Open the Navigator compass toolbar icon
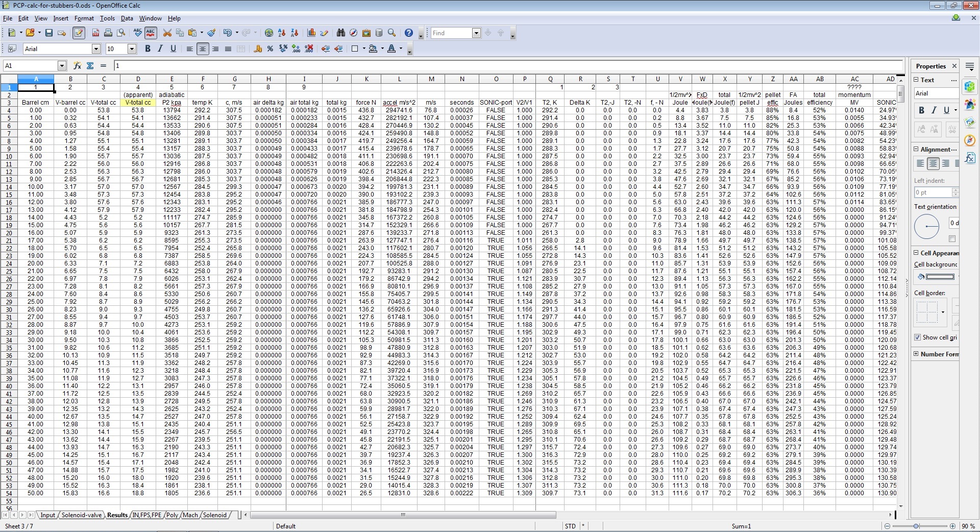 [x=354, y=33]
